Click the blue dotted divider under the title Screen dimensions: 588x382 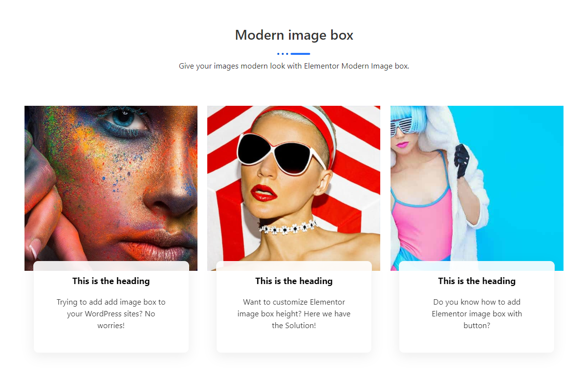pyautogui.click(x=294, y=53)
